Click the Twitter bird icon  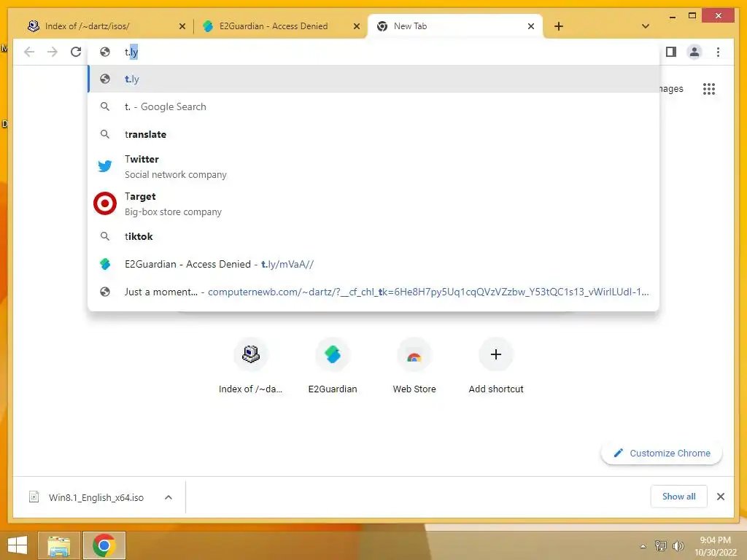point(105,166)
